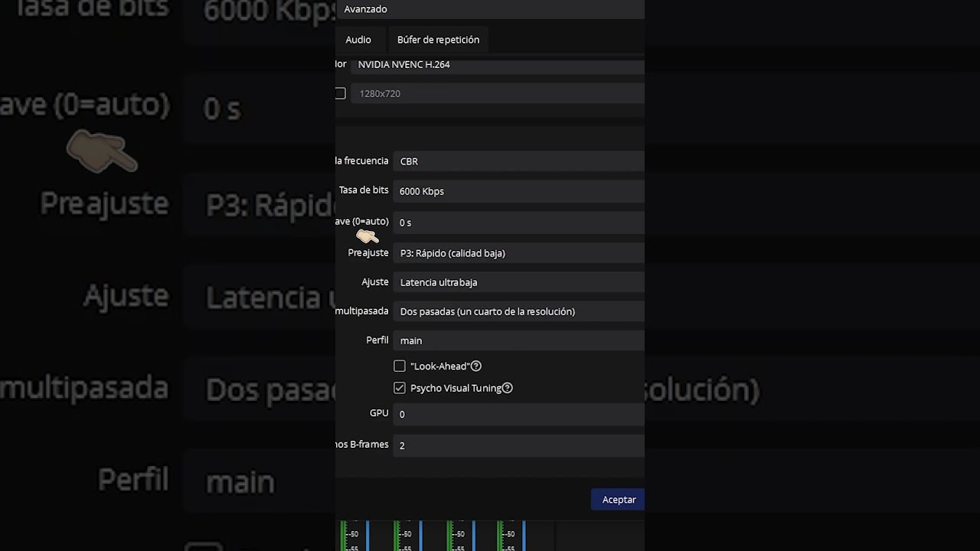Click the GPU value field
Viewport: 980px width, 551px height.
(x=518, y=414)
